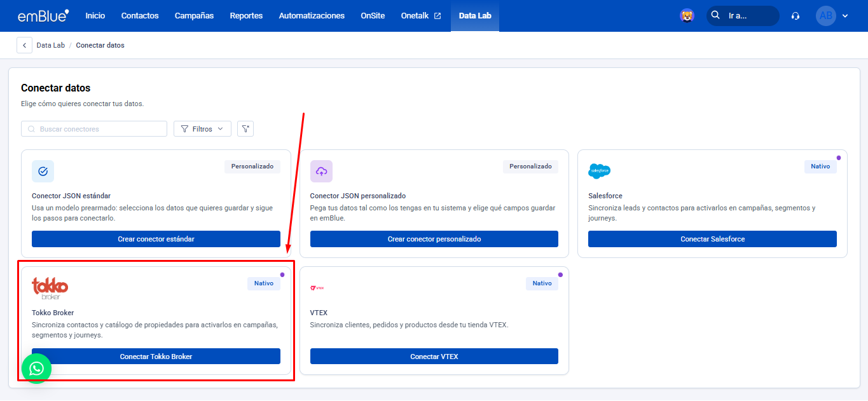Click the emBlue logo
Image resolution: width=868 pixels, height=401 pixels.
43,15
